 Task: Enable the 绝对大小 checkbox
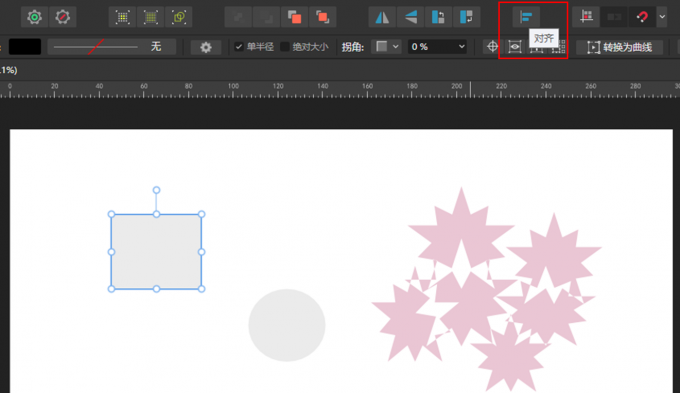(x=285, y=46)
